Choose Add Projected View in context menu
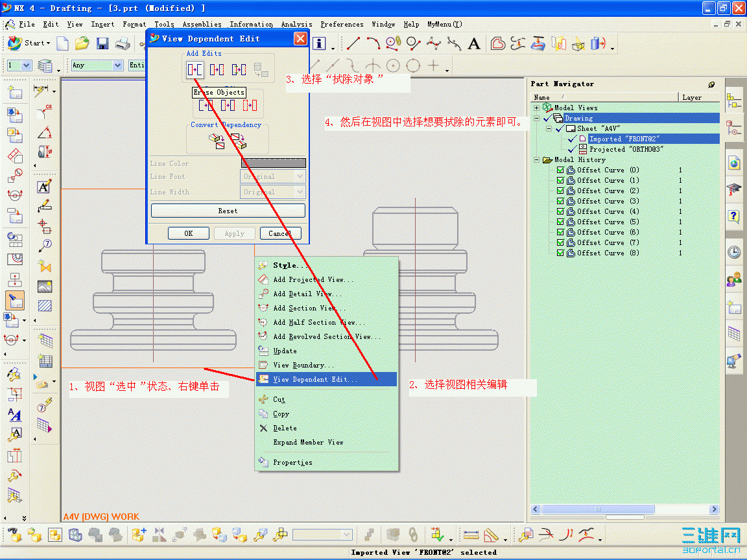The width and height of the screenshot is (747, 560). coord(326,279)
